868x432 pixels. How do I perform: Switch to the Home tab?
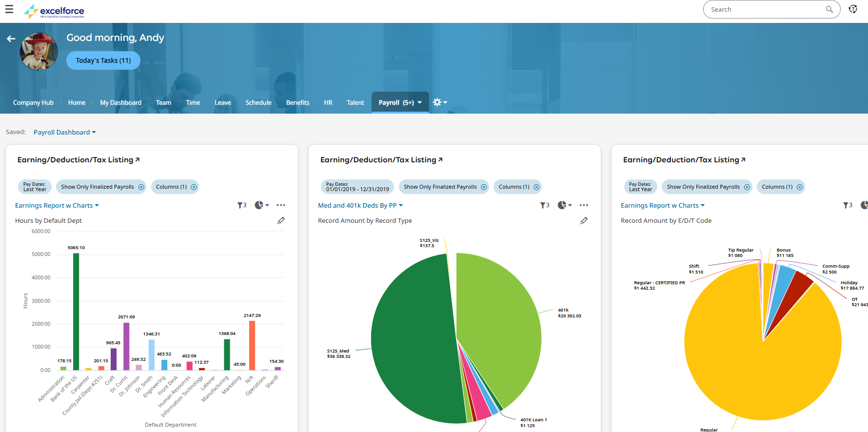click(77, 102)
